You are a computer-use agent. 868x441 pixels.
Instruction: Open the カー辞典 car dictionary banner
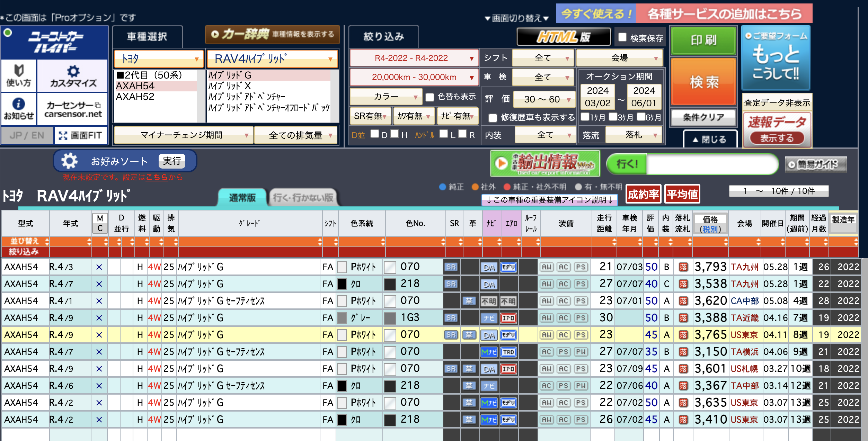pos(272,34)
